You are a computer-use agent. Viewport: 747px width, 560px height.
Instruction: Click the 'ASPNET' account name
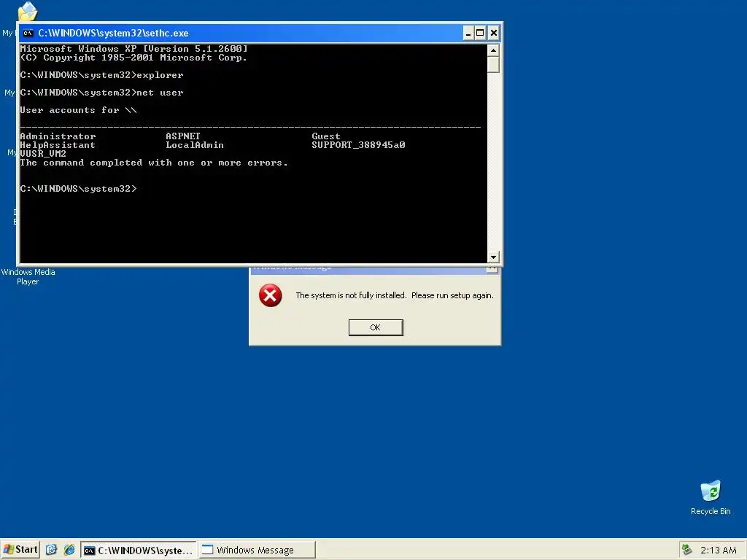tap(183, 136)
